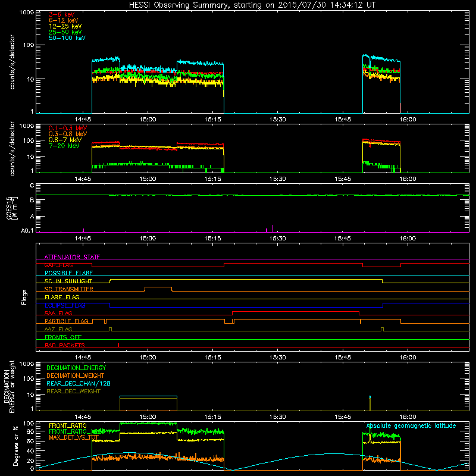Select the GAP_FLAG label

click(58, 265)
